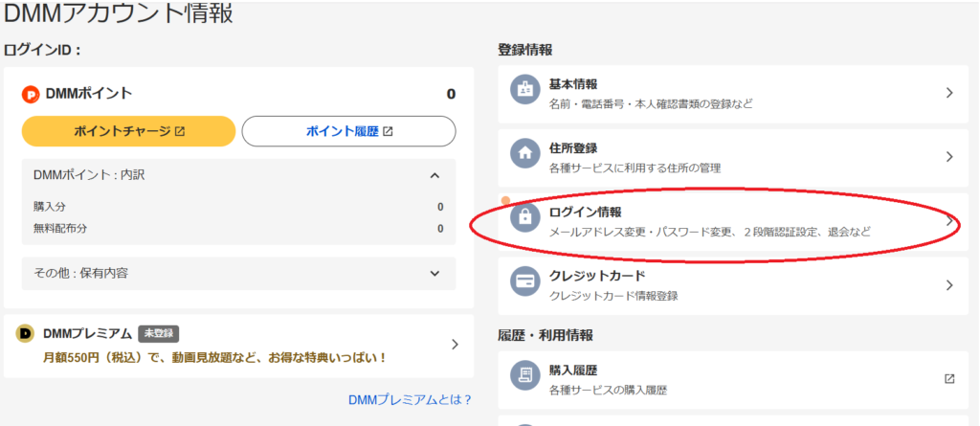Click the クレジットカード card icon
This screenshot has height=426, width=980.
point(524,285)
